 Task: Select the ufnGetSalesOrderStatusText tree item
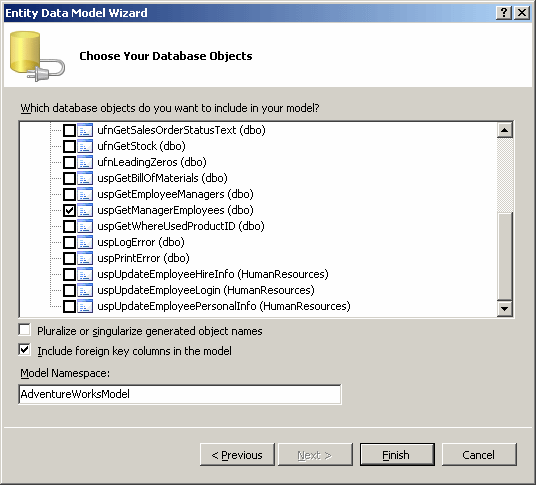tap(181, 130)
